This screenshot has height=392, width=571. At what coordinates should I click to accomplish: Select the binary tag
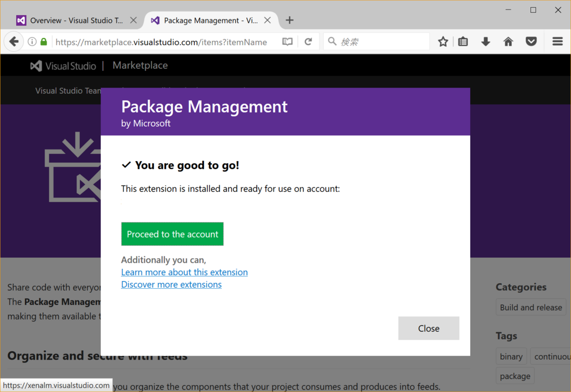tap(511, 357)
